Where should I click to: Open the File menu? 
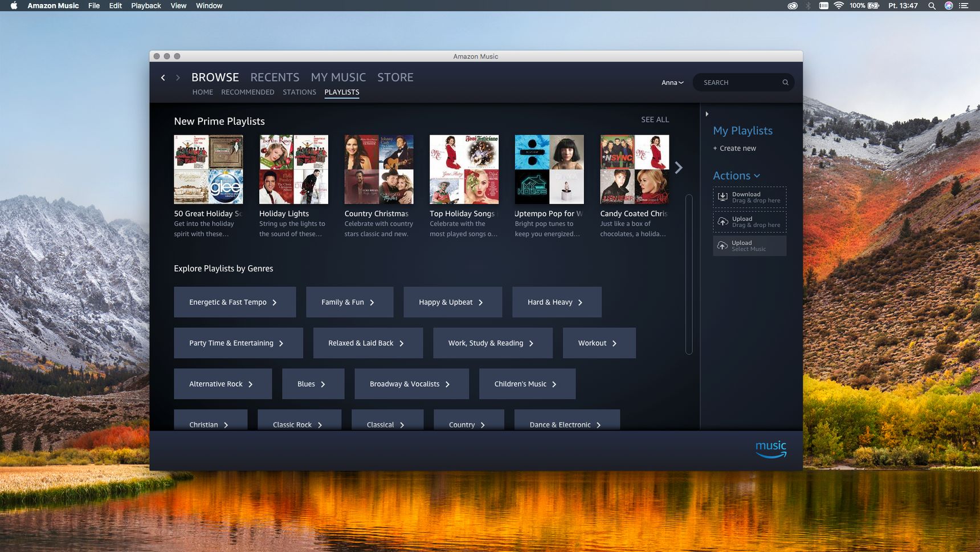click(94, 6)
